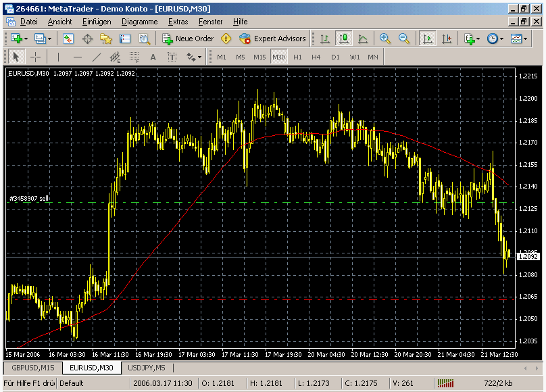The image size is (546, 392).
Task: Select the Crosshair tool
Action: coord(35,57)
